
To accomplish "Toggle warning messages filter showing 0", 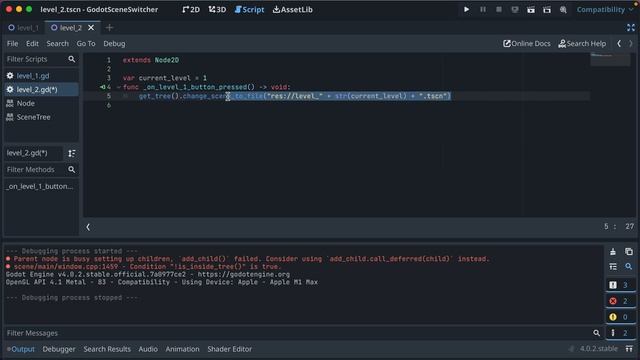I will pyautogui.click(x=620, y=317).
